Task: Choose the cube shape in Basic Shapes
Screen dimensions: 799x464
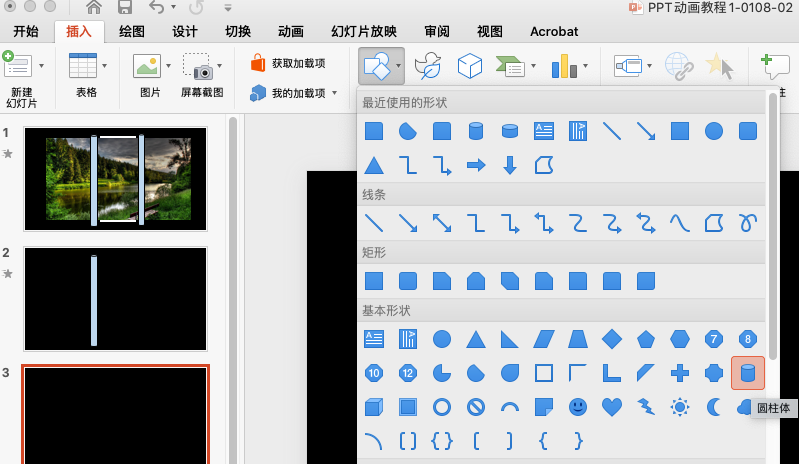Action: click(374, 407)
